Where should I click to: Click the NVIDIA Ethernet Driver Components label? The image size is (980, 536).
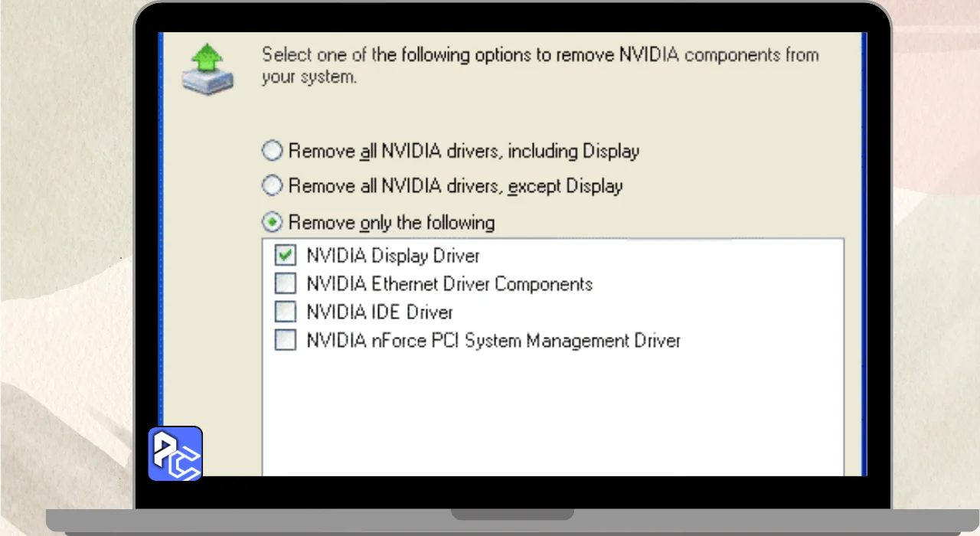pyautogui.click(x=449, y=284)
